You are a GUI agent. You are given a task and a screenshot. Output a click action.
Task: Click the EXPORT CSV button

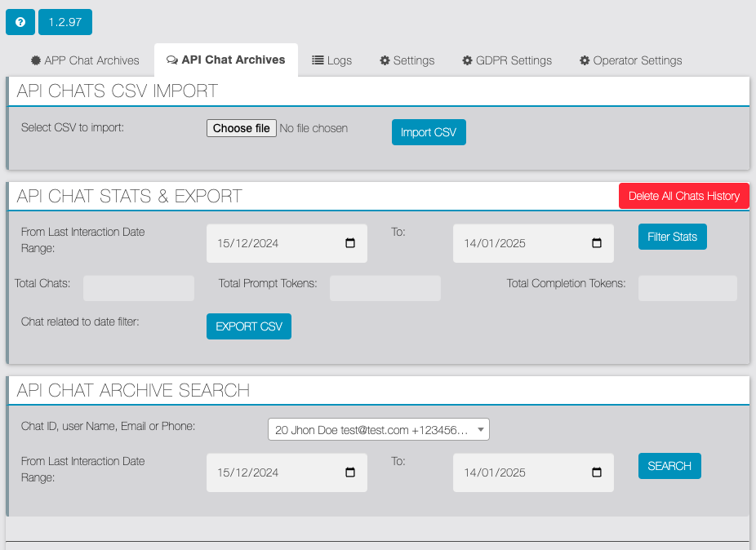(249, 326)
